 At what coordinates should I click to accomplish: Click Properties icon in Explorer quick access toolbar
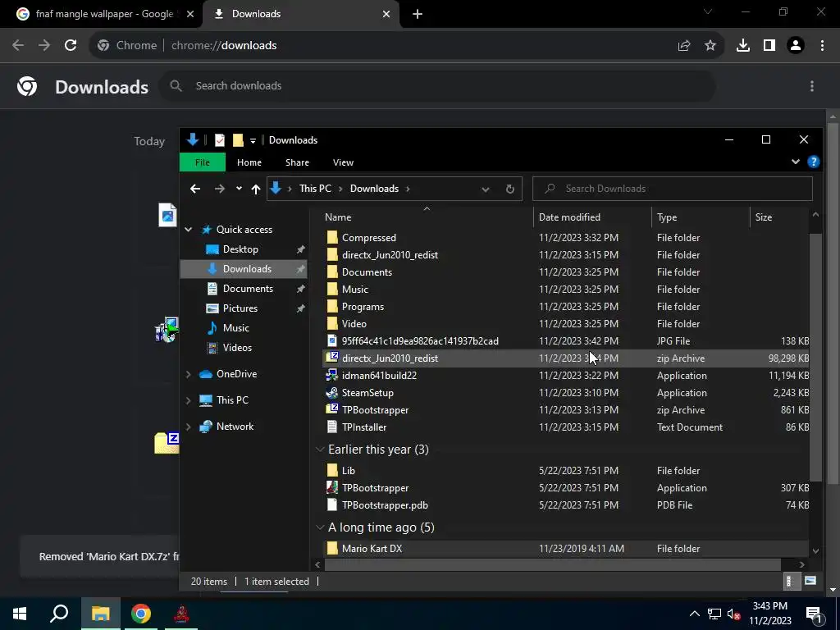[220, 140]
